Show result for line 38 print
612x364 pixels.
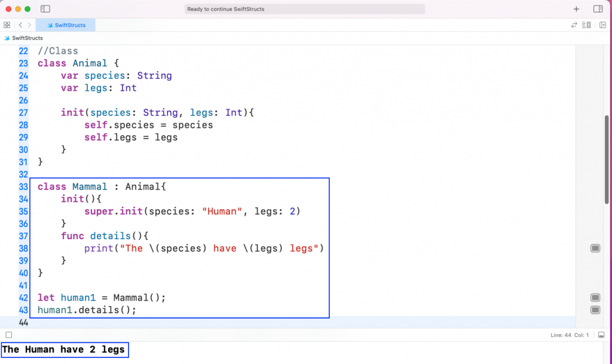click(x=595, y=248)
